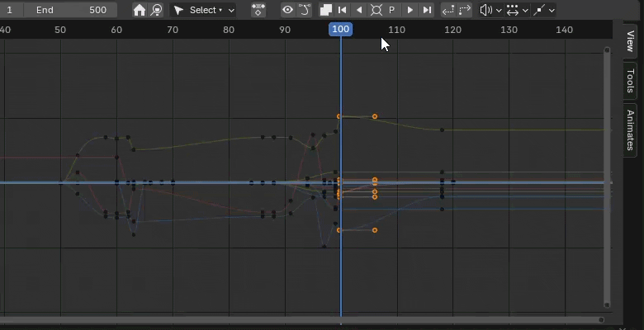Image resolution: width=644 pixels, height=330 pixels.
Task: Toggle the left dotted-arrow button
Action: tap(448, 10)
